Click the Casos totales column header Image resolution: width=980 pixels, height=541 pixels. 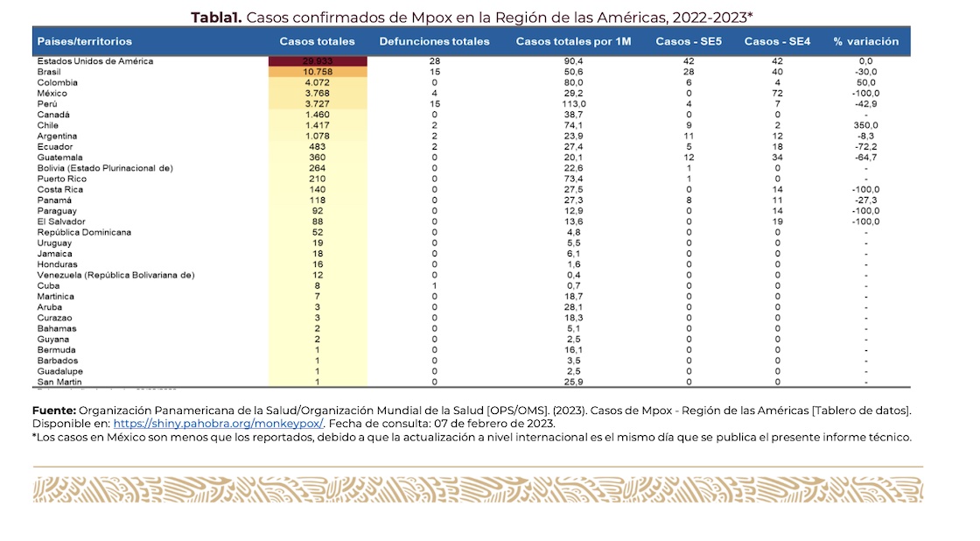coord(317,41)
